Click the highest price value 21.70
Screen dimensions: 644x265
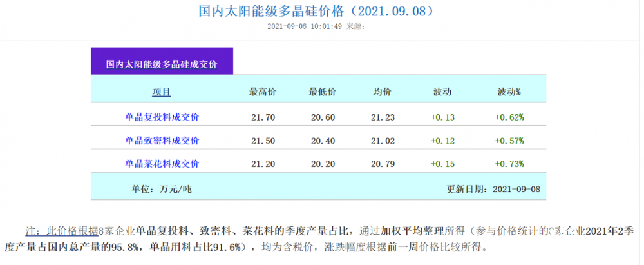pos(263,117)
